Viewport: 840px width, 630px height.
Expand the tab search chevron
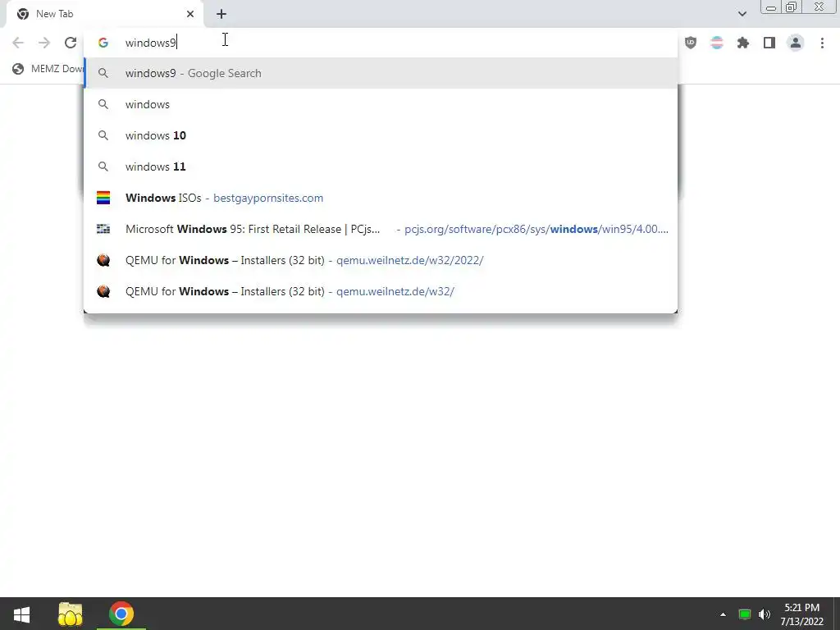[742, 14]
